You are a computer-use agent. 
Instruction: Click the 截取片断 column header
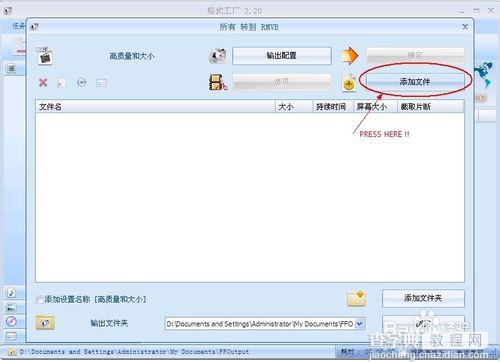point(430,107)
